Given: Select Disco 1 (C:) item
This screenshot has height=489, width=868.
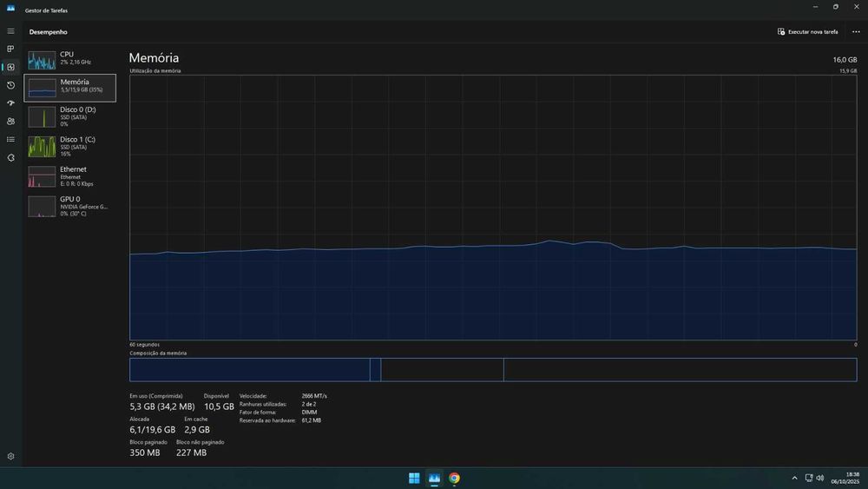Looking at the screenshot, I should 69,147.
